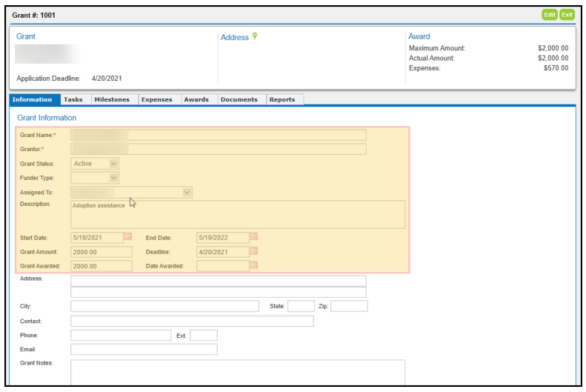Click the Grant Name input field
The height and width of the screenshot is (392, 586).
coord(219,135)
